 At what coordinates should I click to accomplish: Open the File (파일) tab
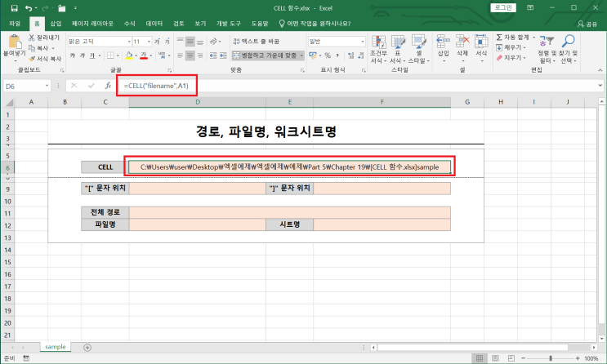[15, 24]
